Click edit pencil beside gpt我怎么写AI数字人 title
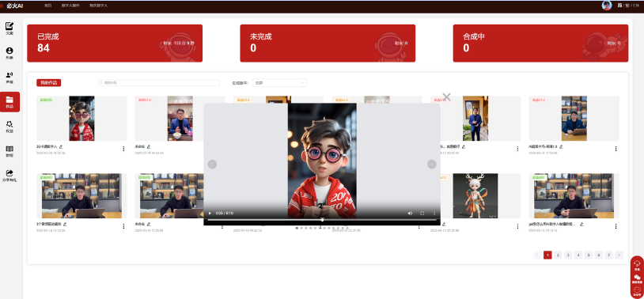This screenshot has height=299, width=644. coord(581,225)
